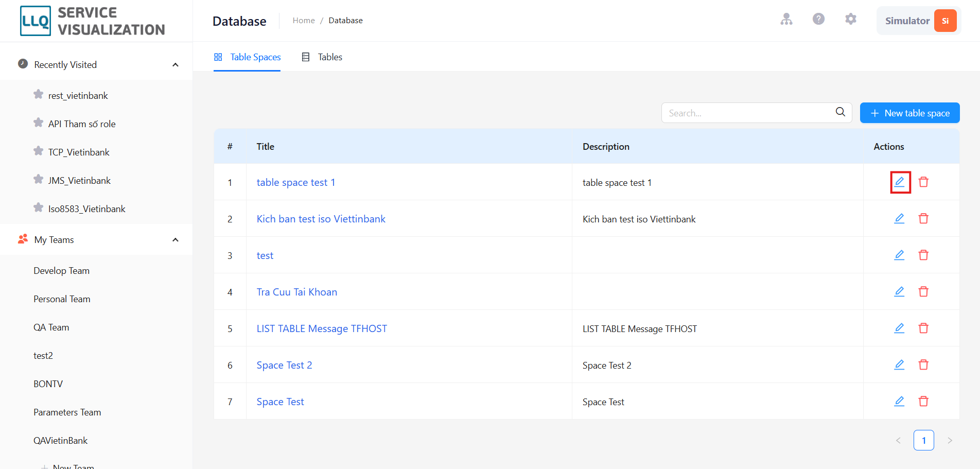Focus the Search input field

(749, 113)
